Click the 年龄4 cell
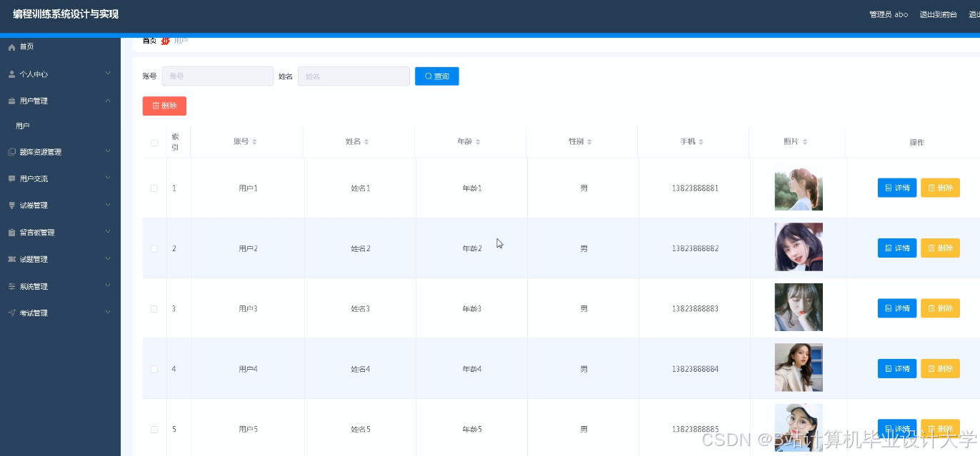The width and height of the screenshot is (980, 456). pos(472,369)
